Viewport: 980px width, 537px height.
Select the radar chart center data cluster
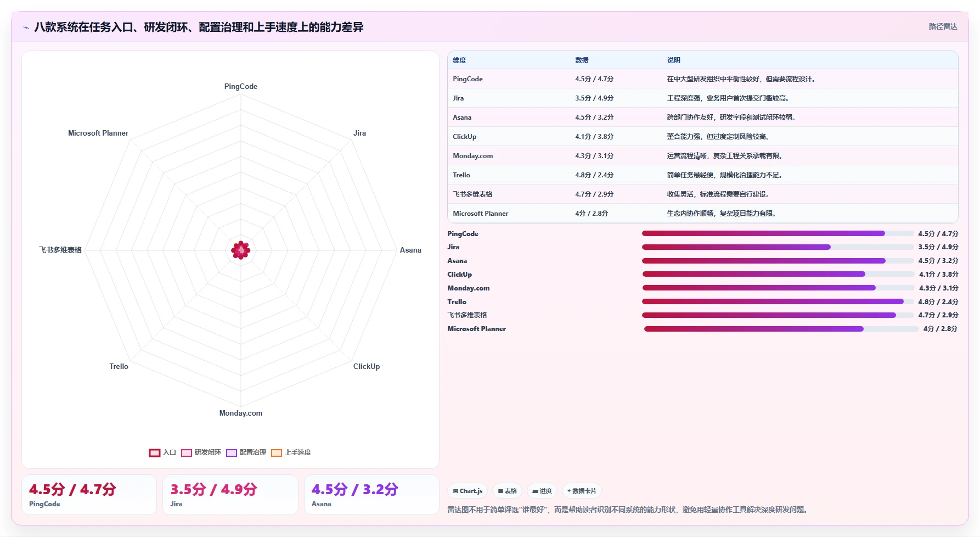(240, 250)
